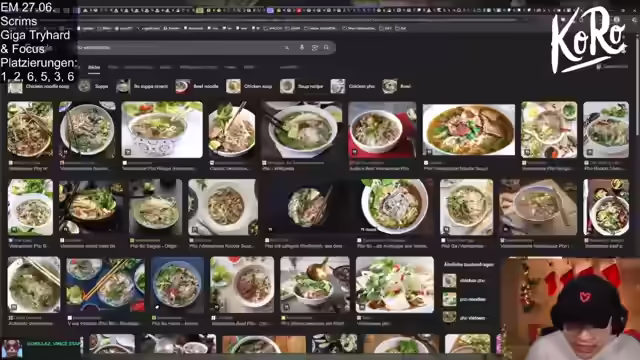This screenshot has width=640, height=360.
Task: Filter by the Beef noodle chip
Action: tap(197, 87)
